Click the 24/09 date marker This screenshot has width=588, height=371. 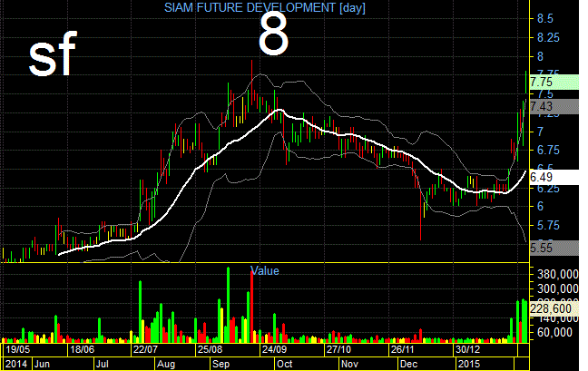point(274,349)
